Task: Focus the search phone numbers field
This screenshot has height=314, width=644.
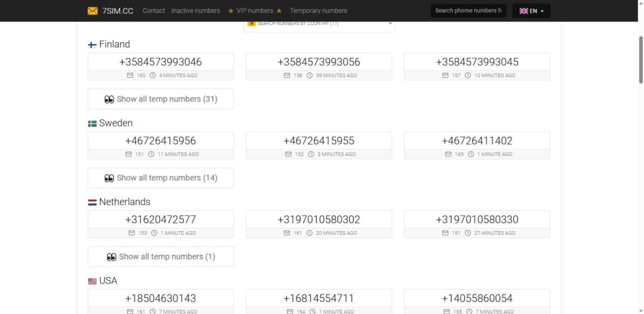Action: pyautogui.click(x=468, y=11)
